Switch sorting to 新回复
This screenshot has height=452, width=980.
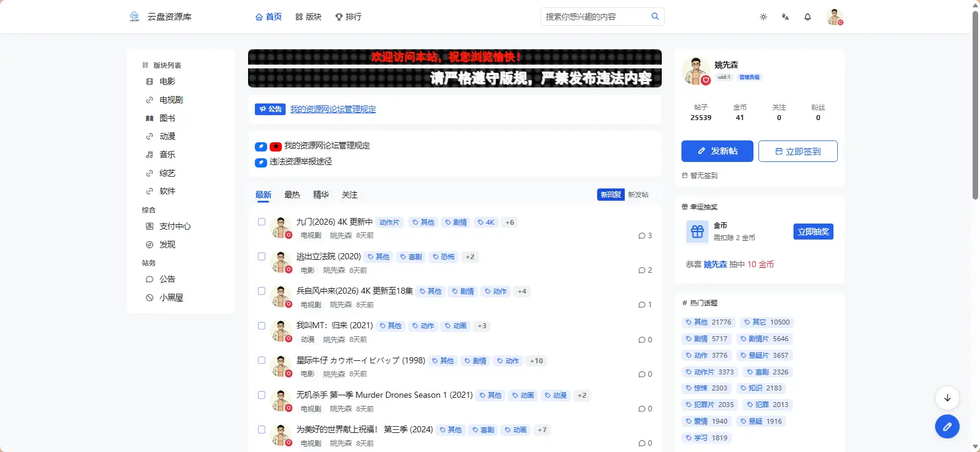tap(611, 195)
